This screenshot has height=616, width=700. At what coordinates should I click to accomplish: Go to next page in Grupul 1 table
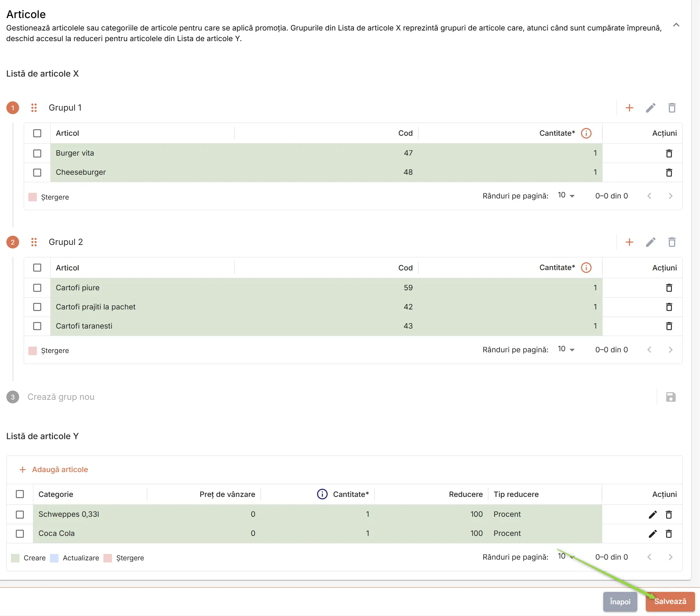670,196
